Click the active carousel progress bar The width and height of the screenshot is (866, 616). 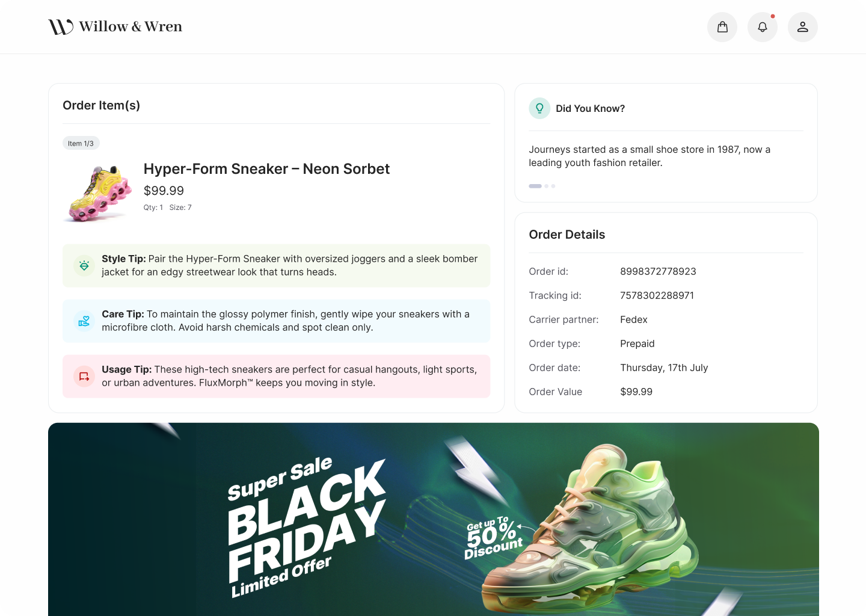click(535, 186)
